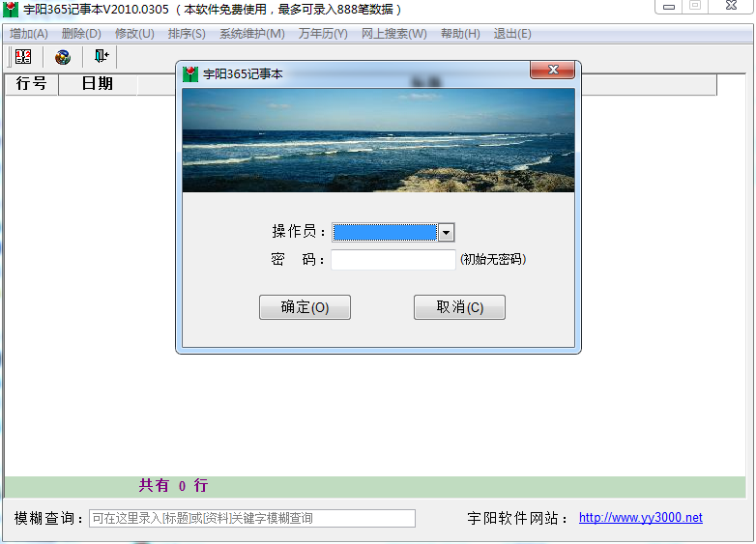Click the web search globe toolbar icon

63,57
